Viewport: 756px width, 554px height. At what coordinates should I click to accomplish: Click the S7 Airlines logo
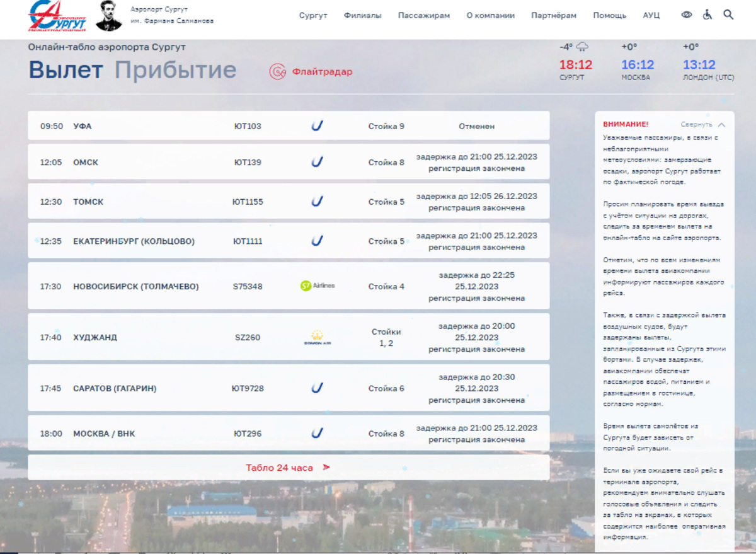click(318, 286)
